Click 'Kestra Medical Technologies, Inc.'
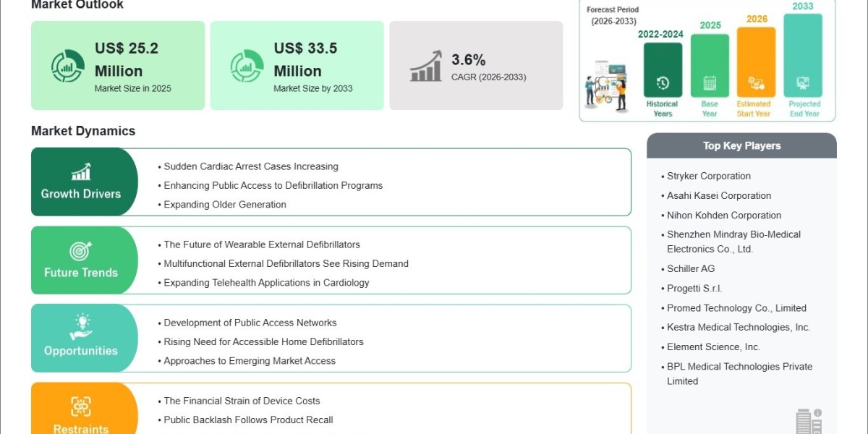The height and width of the screenshot is (434, 868). [739, 327]
